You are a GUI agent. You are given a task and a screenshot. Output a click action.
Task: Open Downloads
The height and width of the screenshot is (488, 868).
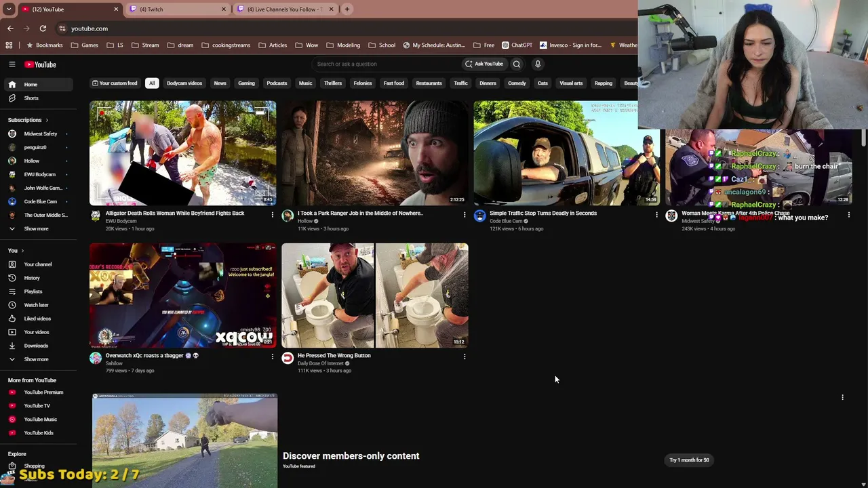coord(38,346)
